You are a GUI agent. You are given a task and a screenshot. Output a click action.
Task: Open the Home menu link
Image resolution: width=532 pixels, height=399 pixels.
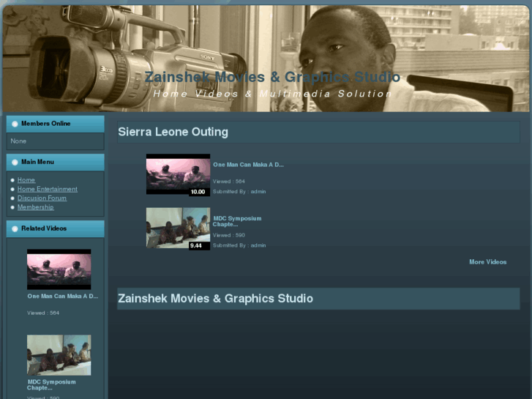tap(26, 180)
